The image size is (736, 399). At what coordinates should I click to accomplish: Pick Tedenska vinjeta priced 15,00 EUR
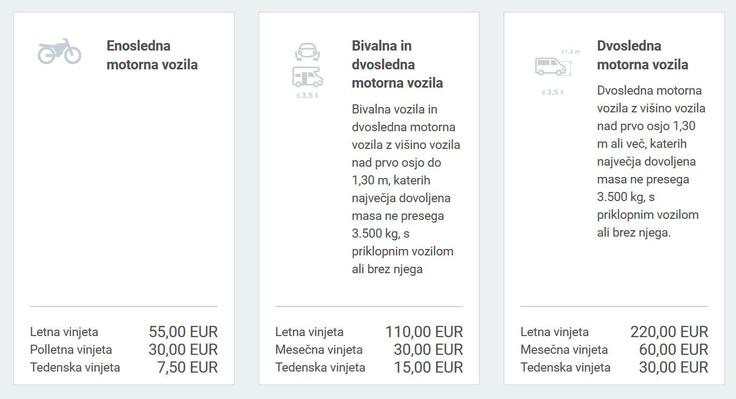369,368
